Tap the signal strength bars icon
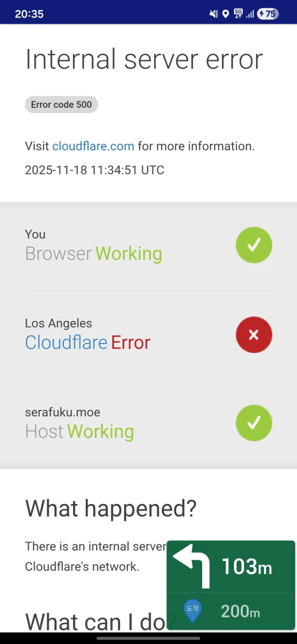The height and width of the screenshot is (644, 297). 249,14
